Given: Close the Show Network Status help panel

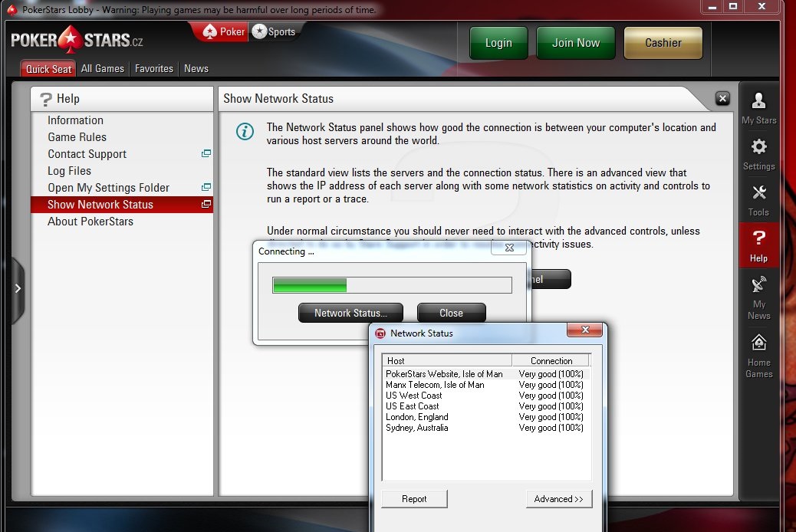Looking at the screenshot, I should [x=722, y=98].
